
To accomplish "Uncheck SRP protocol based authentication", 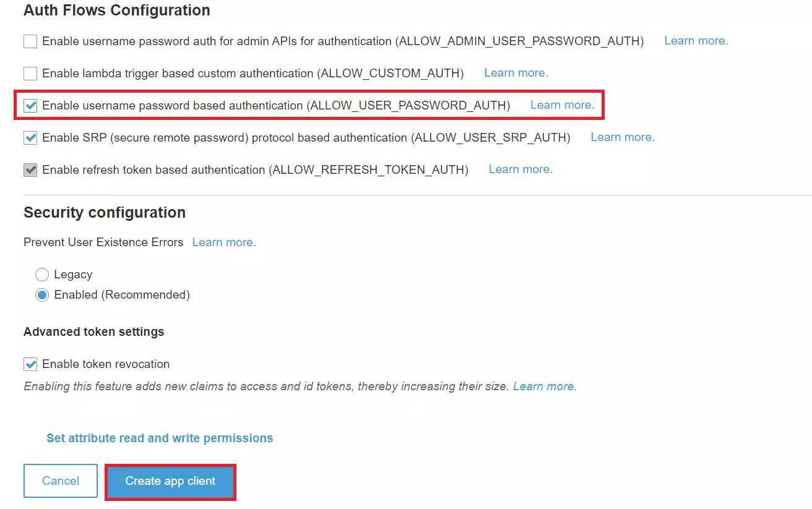I will pos(30,137).
